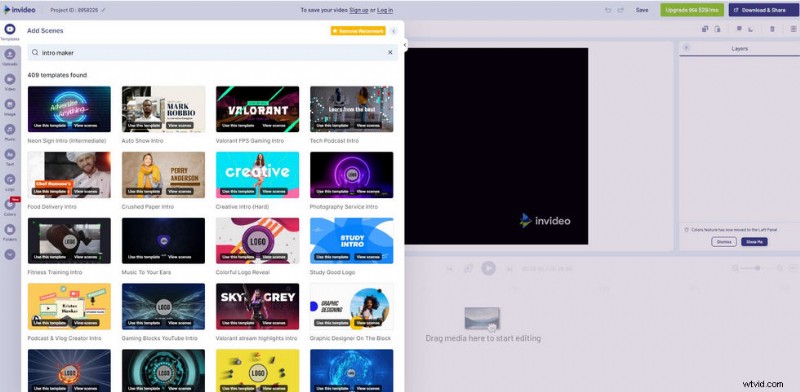Play the video preview
The height and width of the screenshot is (392, 800).
(x=488, y=268)
